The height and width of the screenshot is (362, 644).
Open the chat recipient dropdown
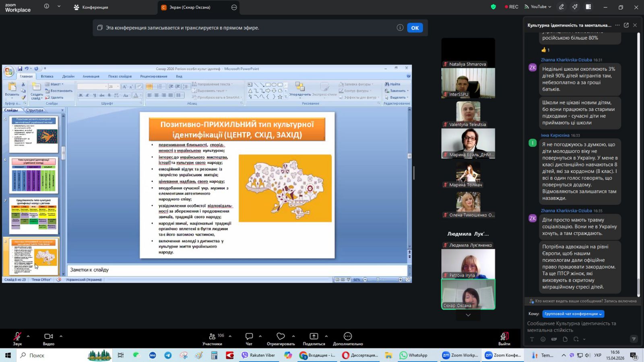click(x=573, y=314)
